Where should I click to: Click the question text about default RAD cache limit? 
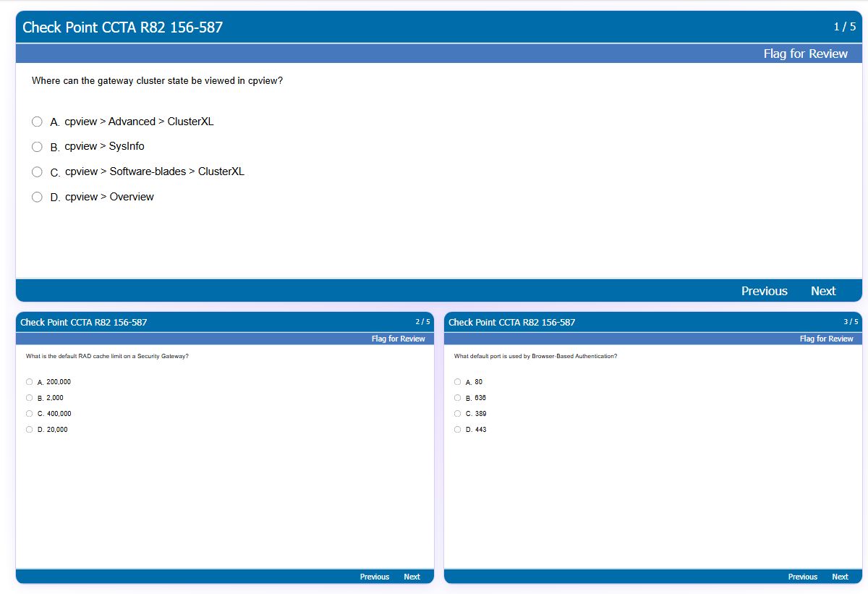tap(107, 356)
